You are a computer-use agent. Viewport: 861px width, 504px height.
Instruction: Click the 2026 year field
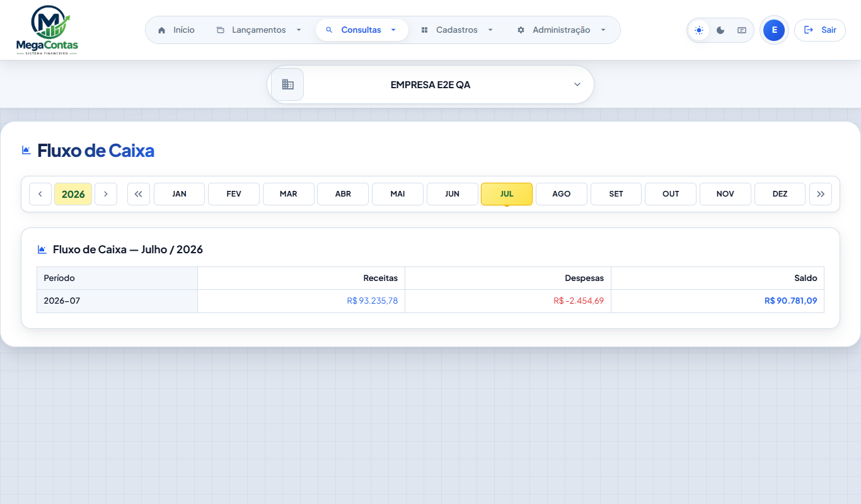73,194
